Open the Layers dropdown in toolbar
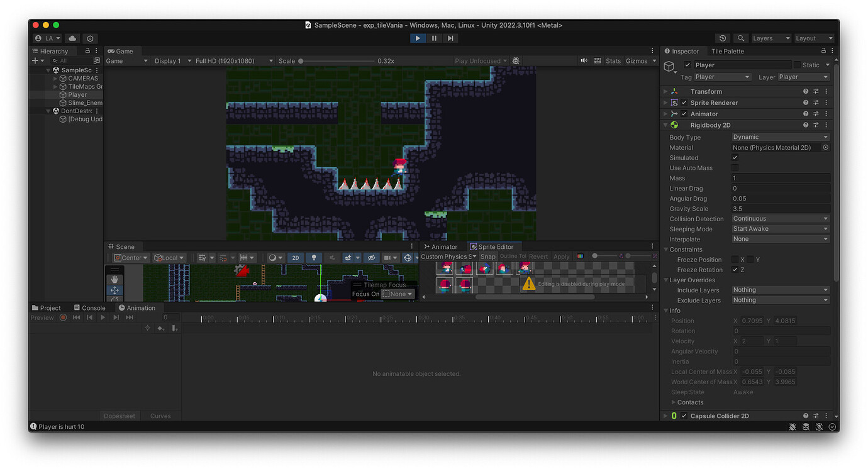868x469 pixels. tap(771, 38)
